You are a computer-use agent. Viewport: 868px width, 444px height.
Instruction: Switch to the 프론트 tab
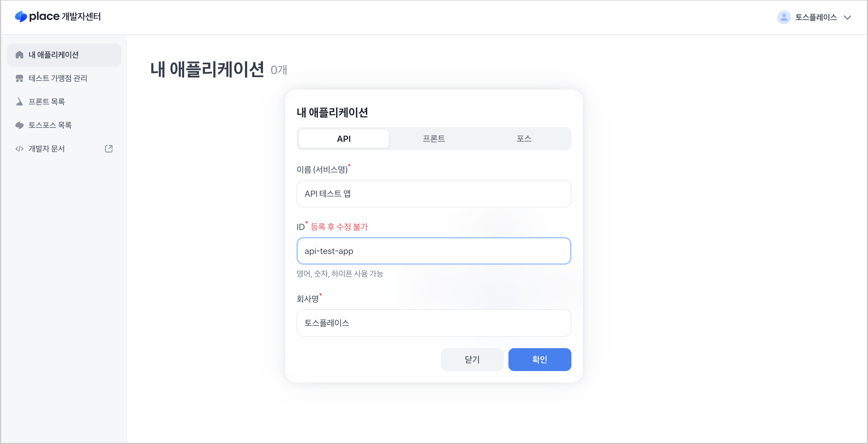coord(434,138)
